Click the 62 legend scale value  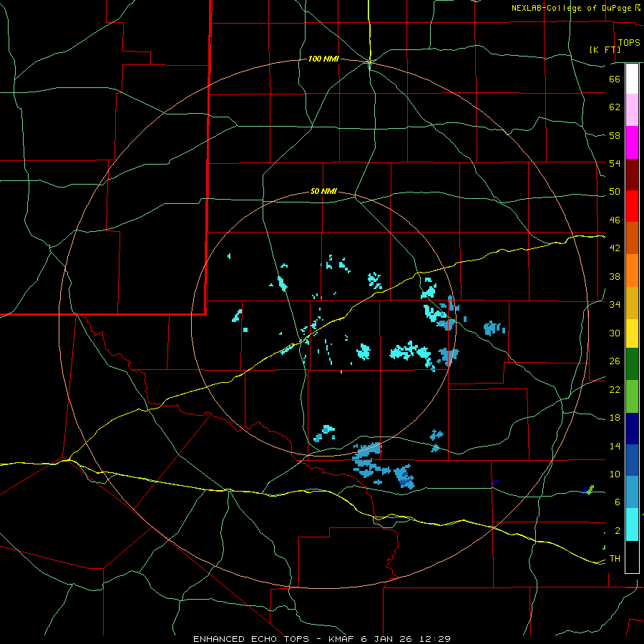tap(615, 107)
